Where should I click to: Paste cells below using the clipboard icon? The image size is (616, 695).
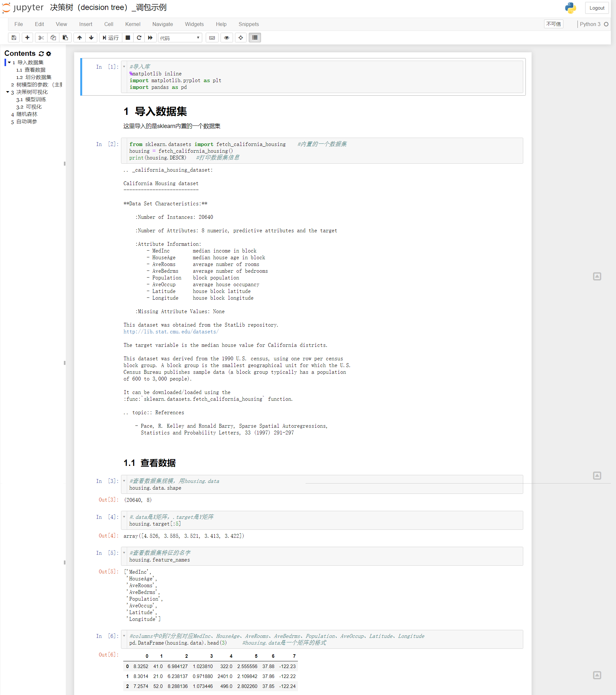[x=65, y=38]
